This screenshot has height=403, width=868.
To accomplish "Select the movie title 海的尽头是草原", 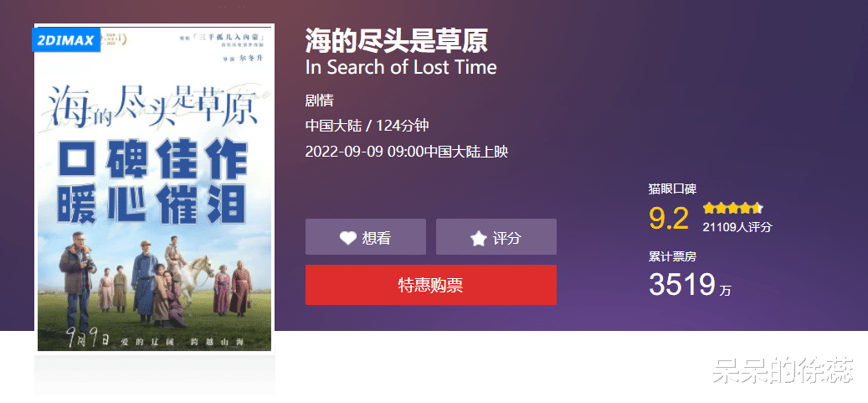I will click(x=397, y=40).
